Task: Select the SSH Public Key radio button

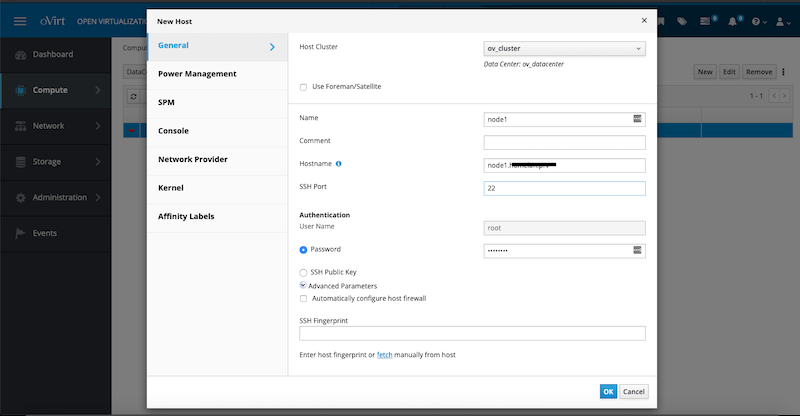Action: tap(303, 273)
